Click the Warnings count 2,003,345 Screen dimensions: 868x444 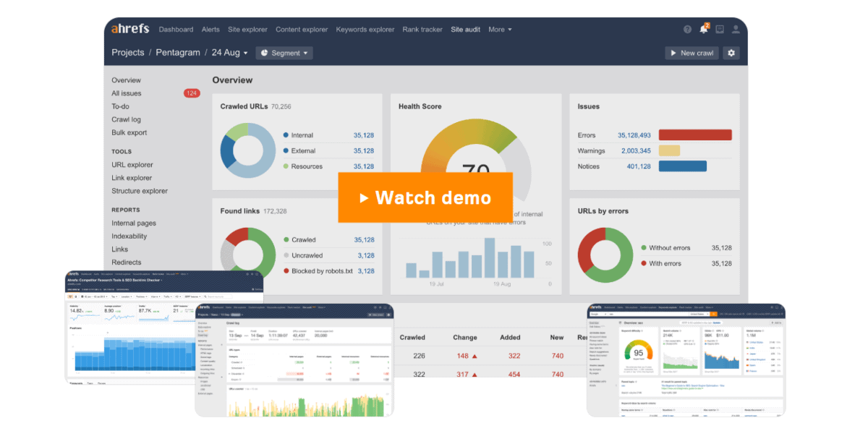point(636,151)
